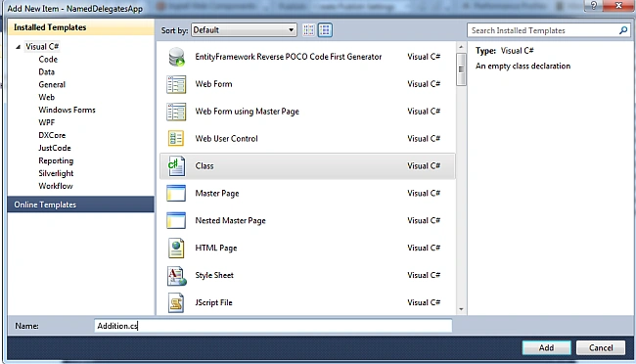Open the Installed Templates section
Screen dimensions: 636x364
pyautogui.click(x=80, y=27)
